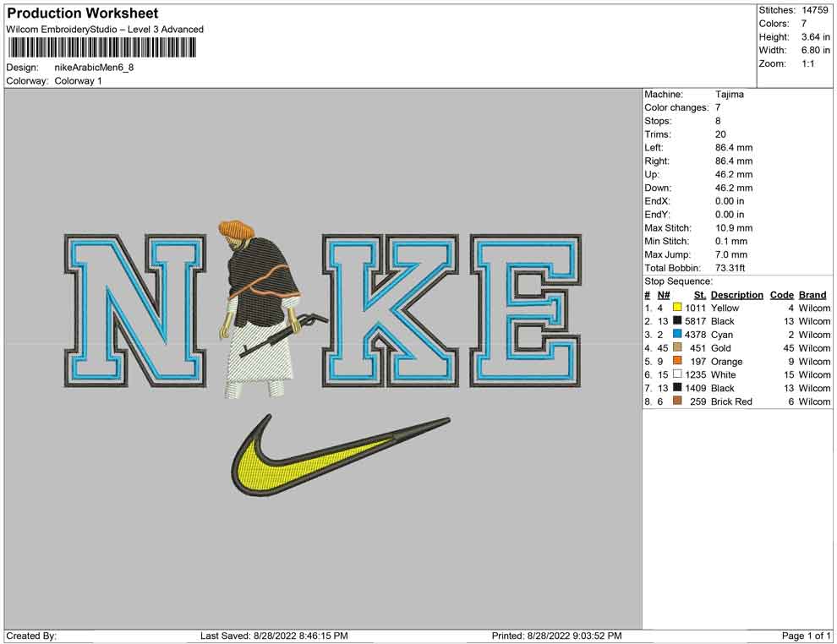This screenshot has height=644, width=837.
Task: Select the Black swatch with 1409 stitches
Action: coord(677,388)
